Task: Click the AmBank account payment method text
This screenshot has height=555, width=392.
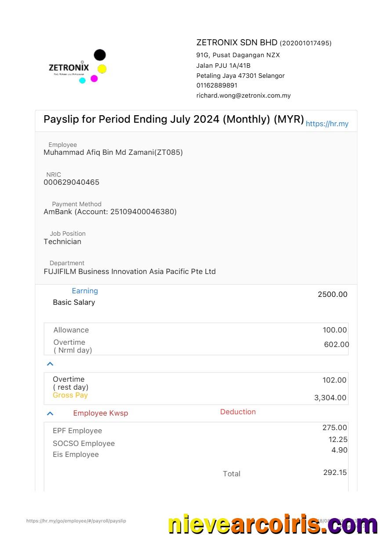Action: point(110,212)
